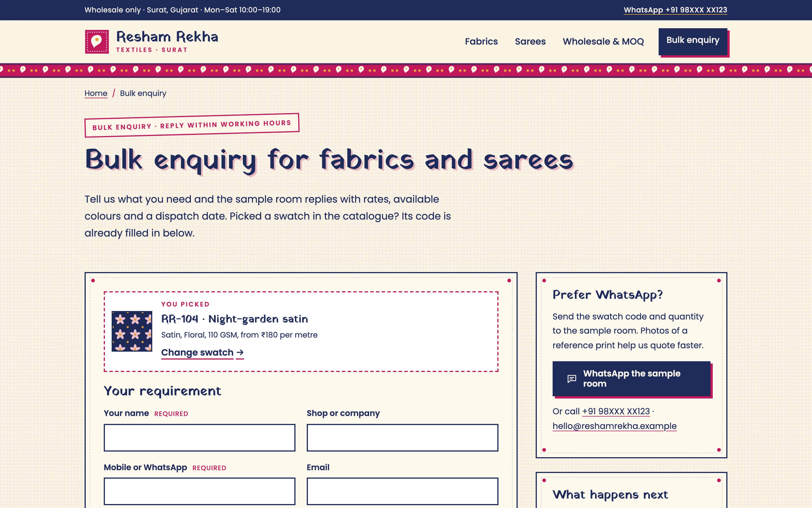Click the arrow beside Change swatch

(240, 352)
